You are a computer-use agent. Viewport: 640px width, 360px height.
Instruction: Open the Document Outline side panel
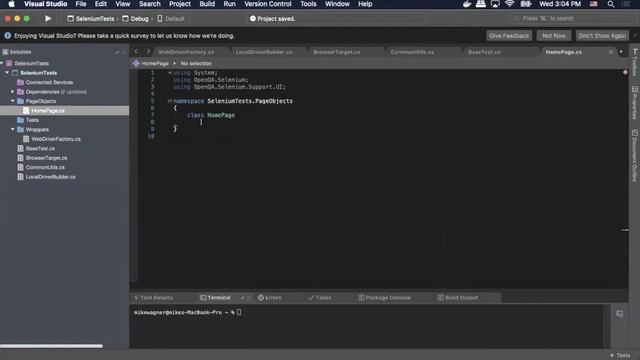(635, 155)
